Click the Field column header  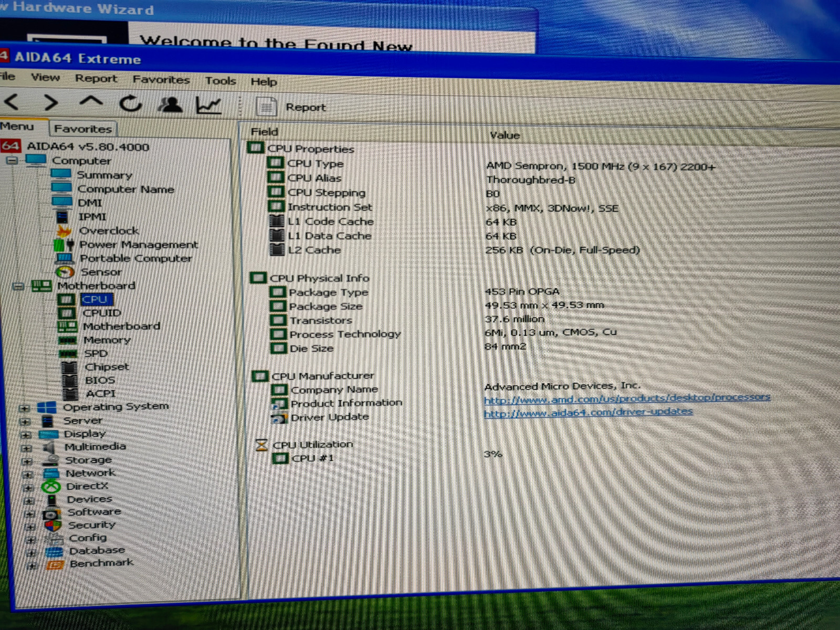[x=264, y=132]
